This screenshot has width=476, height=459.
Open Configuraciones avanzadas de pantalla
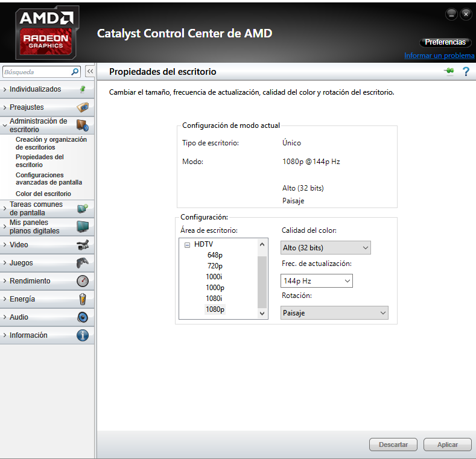click(49, 179)
